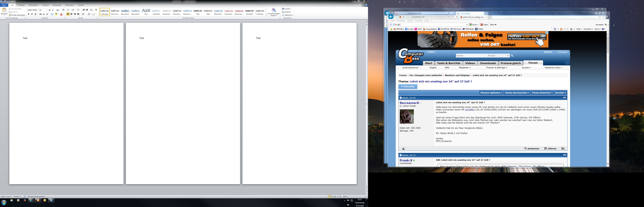Click in the ComputerBase Suche field
644x207 pixels.
pos(471,56)
